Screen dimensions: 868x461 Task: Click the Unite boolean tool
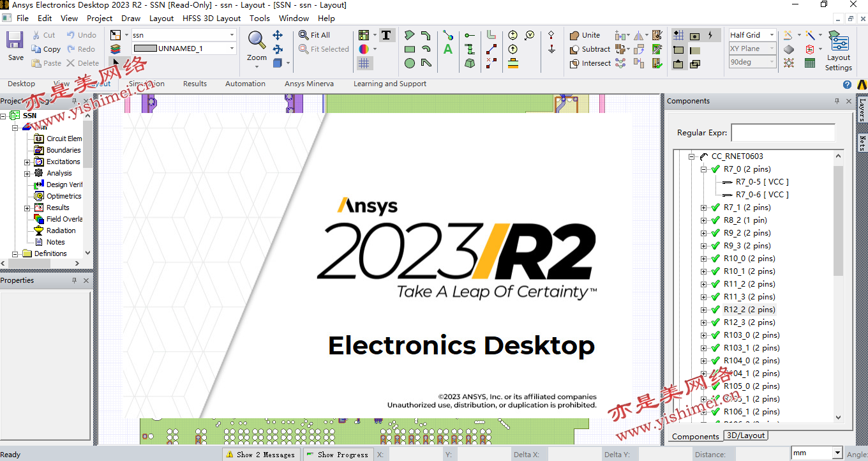(x=585, y=35)
